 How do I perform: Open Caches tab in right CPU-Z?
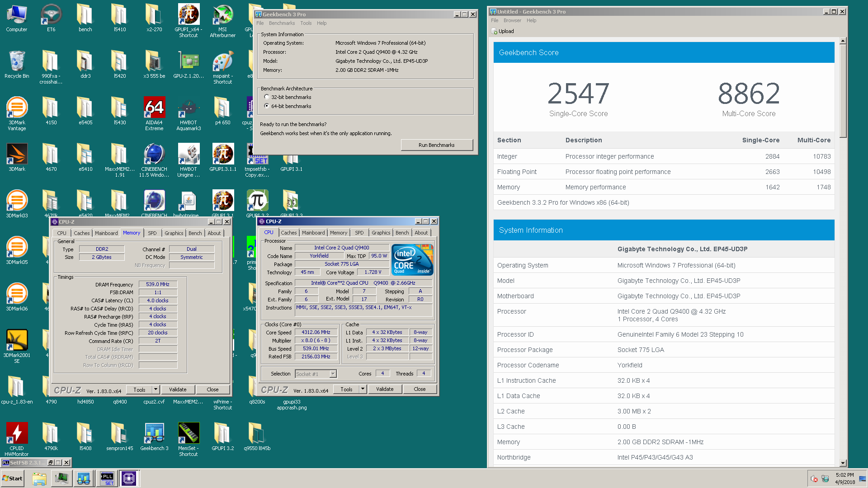click(x=289, y=233)
